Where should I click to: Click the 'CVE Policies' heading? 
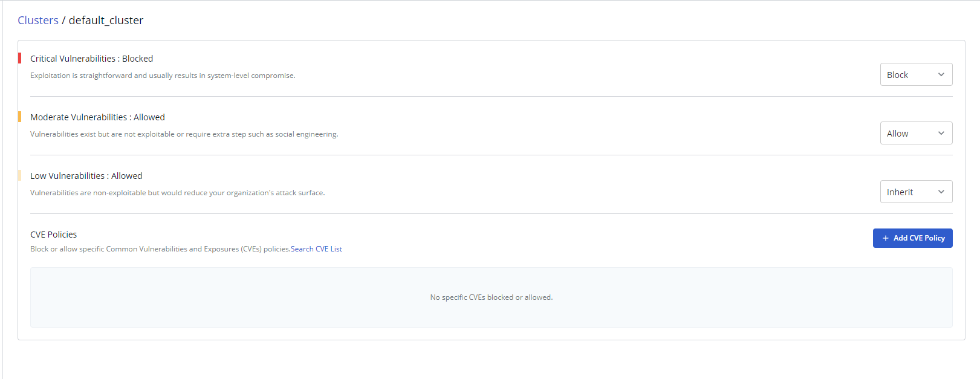(54, 235)
